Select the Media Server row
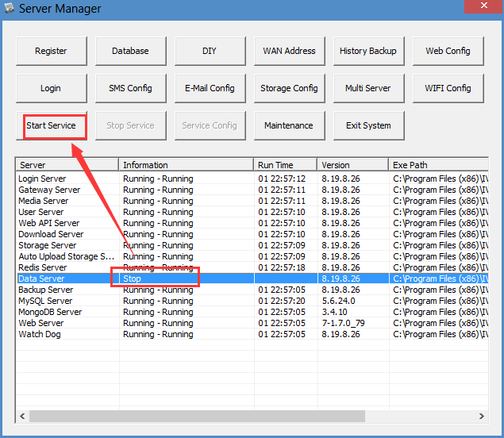This screenshot has width=504, height=438. (x=252, y=201)
